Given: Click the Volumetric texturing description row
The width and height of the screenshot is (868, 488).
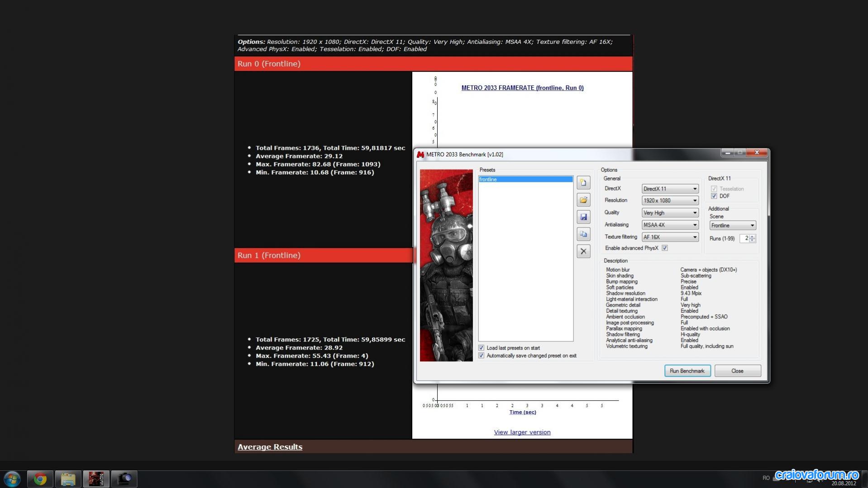Looking at the screenshot, I should coord(669,346).
